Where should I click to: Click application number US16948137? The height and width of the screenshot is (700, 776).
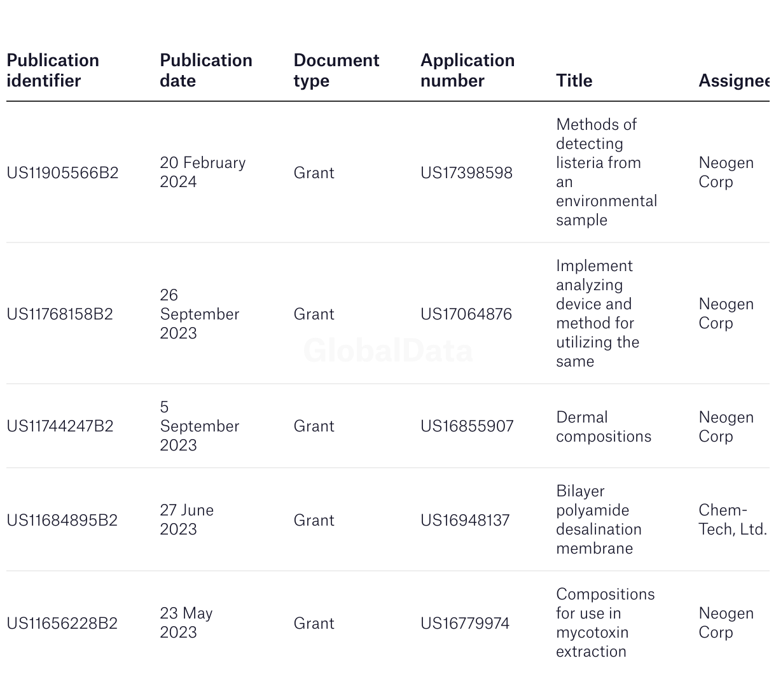pyautogui.click(x=465, y=521)
